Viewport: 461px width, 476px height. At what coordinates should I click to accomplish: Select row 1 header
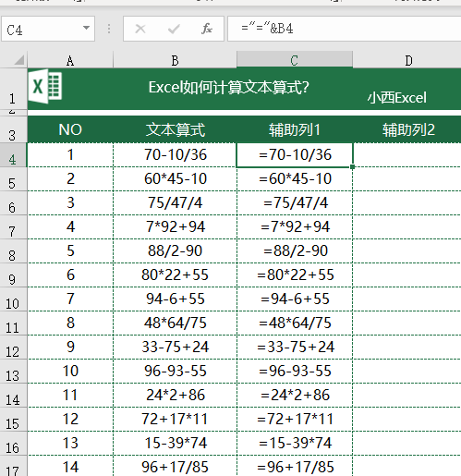coord(13,89)
